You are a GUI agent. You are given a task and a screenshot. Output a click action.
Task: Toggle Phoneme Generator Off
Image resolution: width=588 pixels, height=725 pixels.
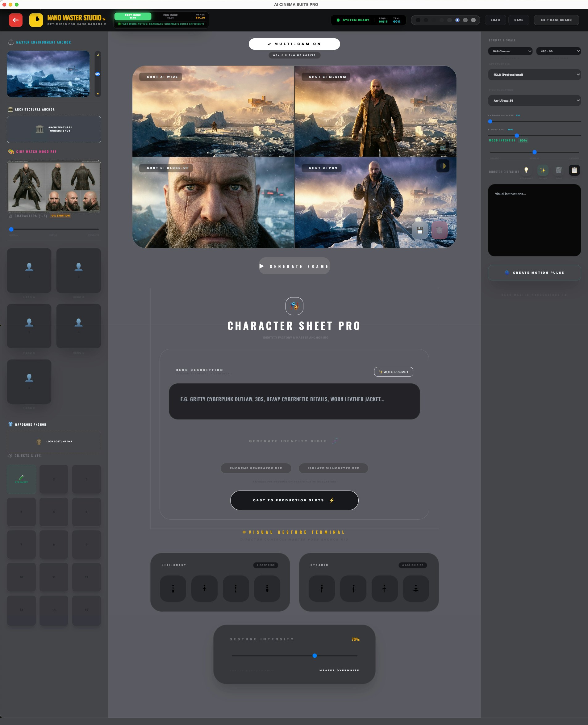pos(256,468)
